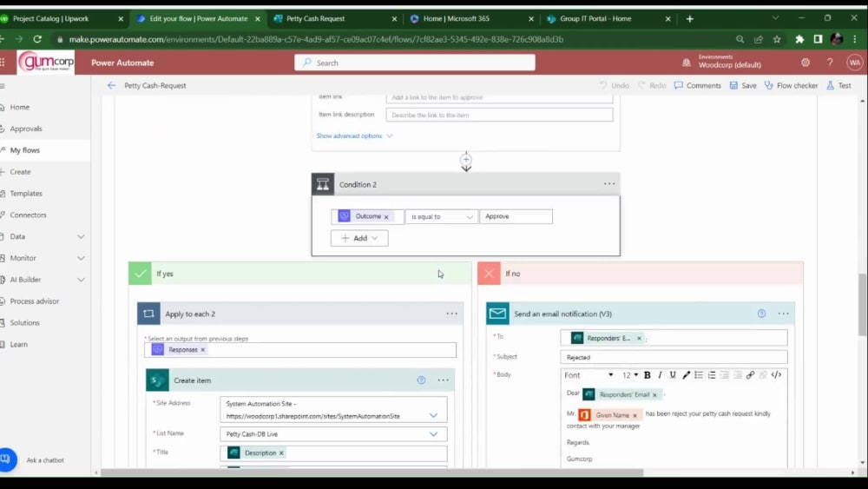Open Create item ellipsis menu

[443, 380]
